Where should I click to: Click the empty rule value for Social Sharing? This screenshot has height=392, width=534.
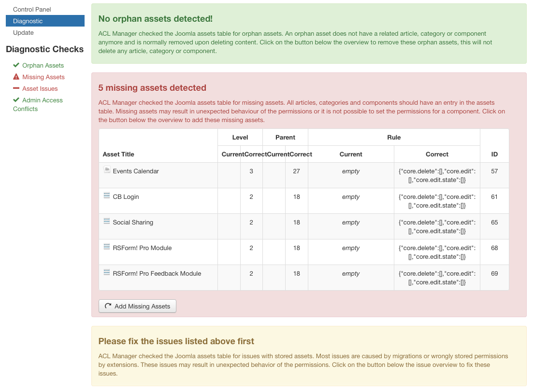coord(351,222)
